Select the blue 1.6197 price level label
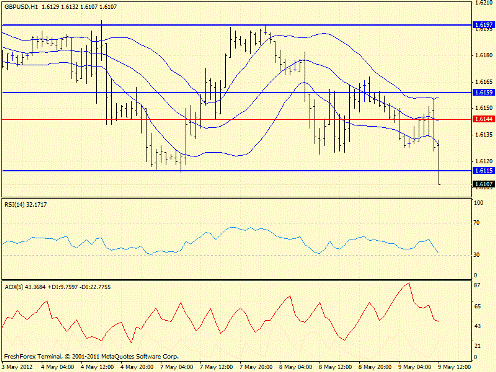This screenshot has height=372, width=496. [484, 25]
